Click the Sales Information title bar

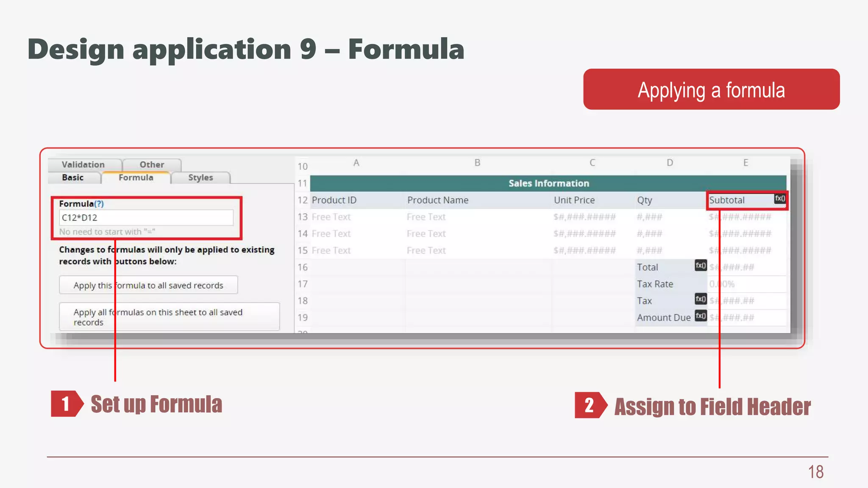click(x=548, y=183)
